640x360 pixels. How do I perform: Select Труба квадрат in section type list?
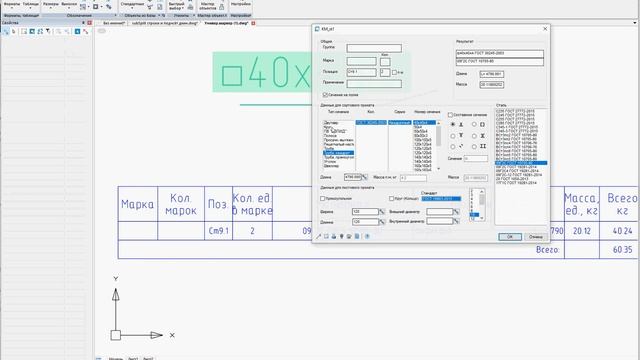338,153
